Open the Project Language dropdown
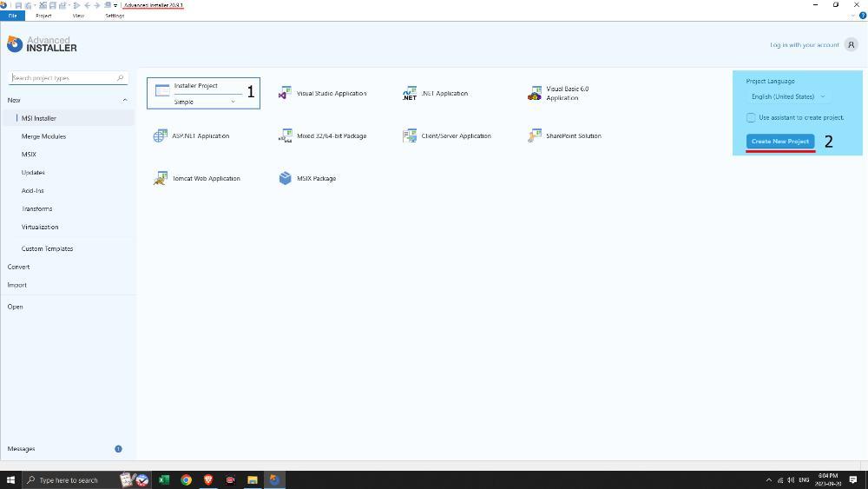868x489 pixels. 788,96
